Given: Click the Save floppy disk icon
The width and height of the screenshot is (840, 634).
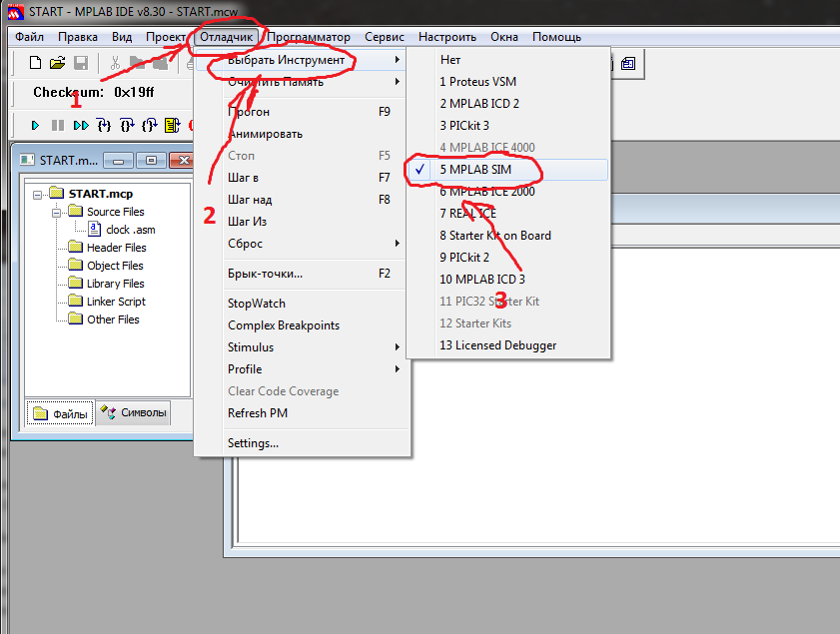Looking at the screenshot, I should 80,63.
